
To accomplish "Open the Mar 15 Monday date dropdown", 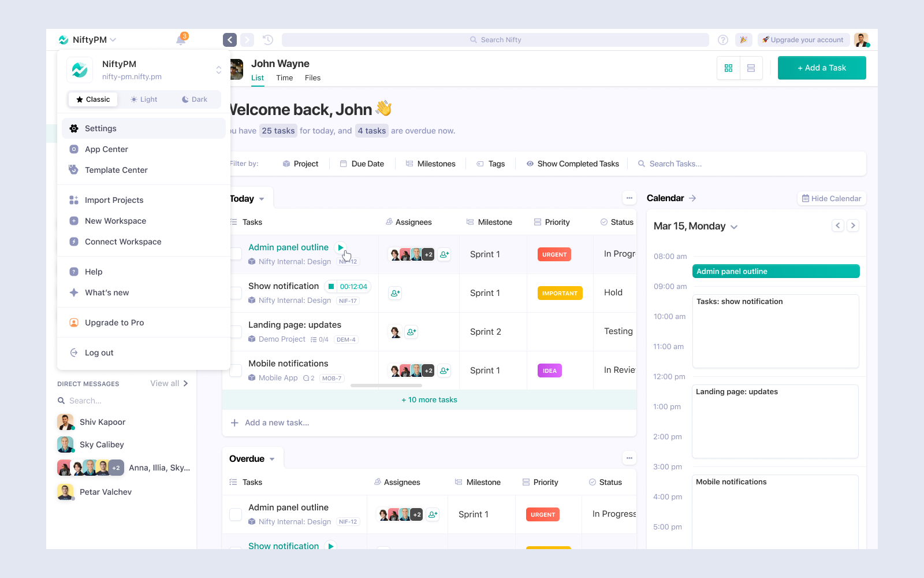I will click(734, 227).
